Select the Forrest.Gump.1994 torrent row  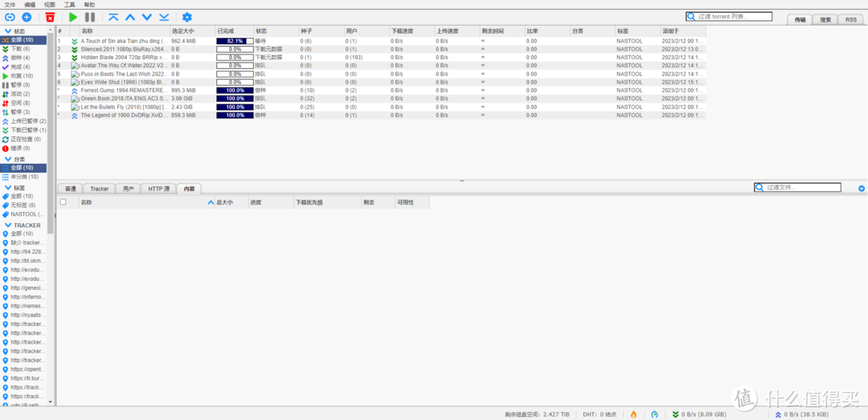click(x=125, y=90)
